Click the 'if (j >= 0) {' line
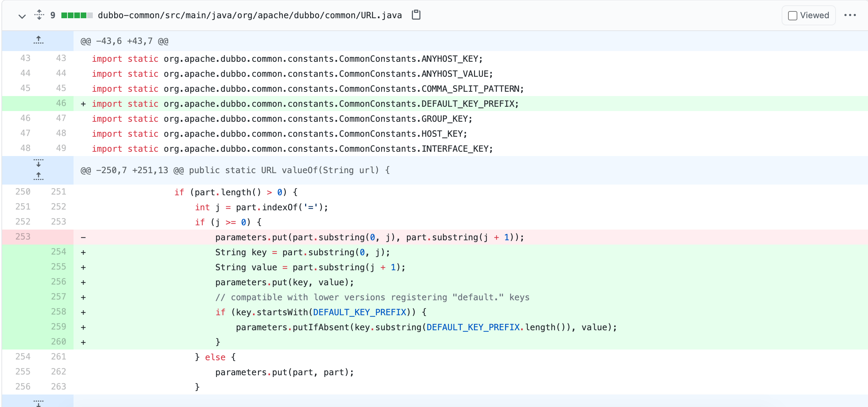This screenshot has width=868, height=407. pos(228,222)
